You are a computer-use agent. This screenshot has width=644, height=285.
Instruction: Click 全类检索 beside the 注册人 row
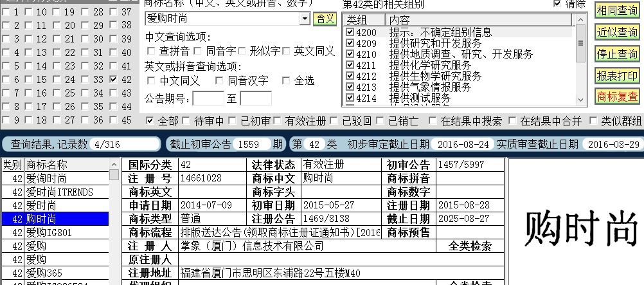point(470,246)
